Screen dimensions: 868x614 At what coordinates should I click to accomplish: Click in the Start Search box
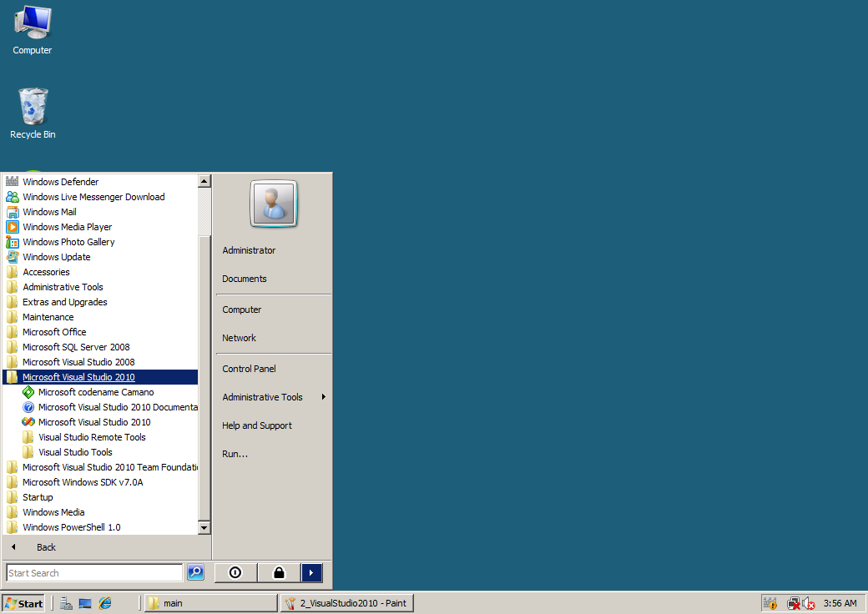94,572
